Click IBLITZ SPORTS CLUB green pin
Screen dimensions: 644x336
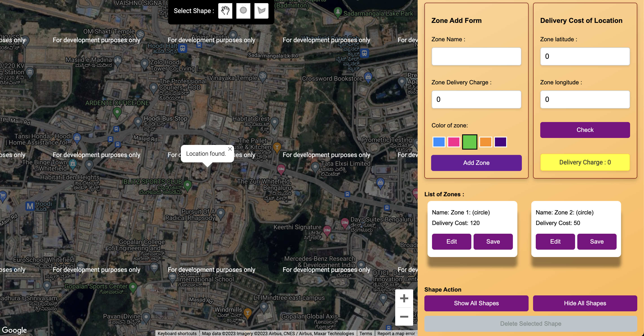tap(187, 186)
